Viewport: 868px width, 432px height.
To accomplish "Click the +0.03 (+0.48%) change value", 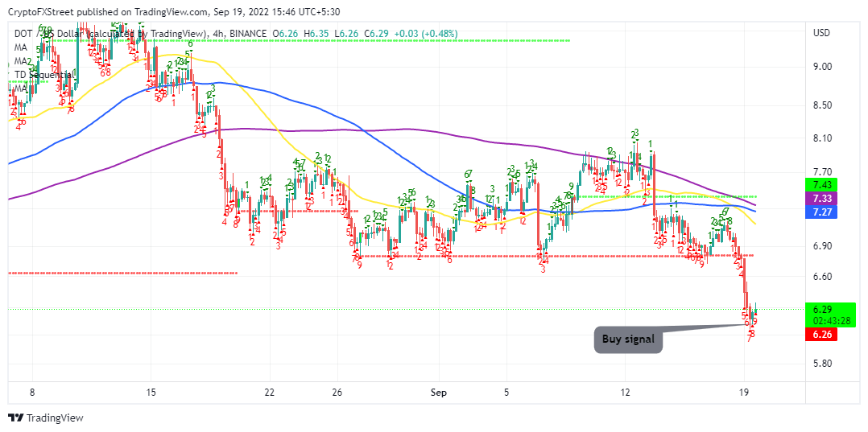I will (426, 34).
